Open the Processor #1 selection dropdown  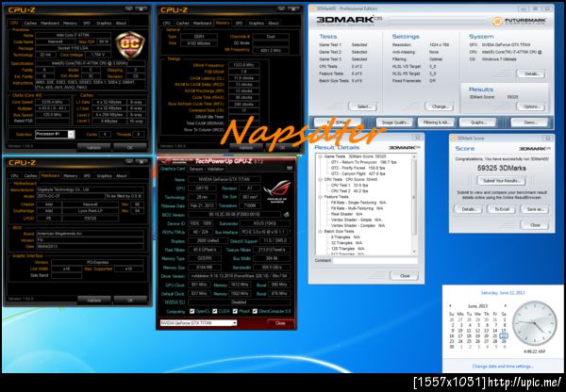[x=55, y=134]
